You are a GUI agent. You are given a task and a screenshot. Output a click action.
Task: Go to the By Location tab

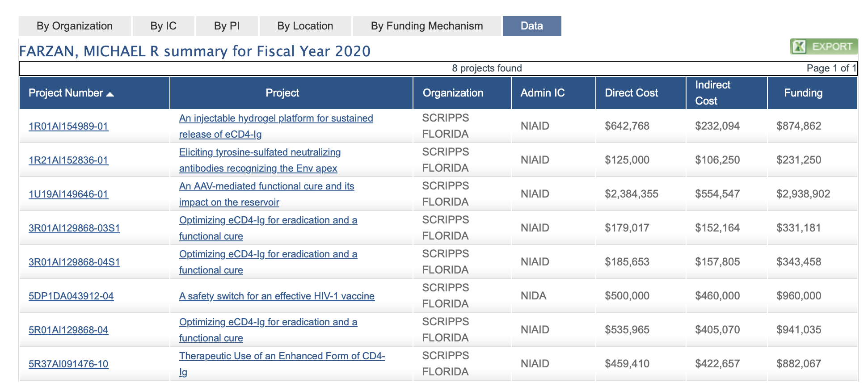[305, 26]
